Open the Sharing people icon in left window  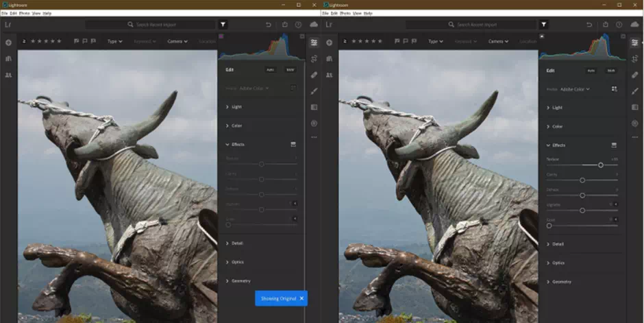(x=8, y=75)
